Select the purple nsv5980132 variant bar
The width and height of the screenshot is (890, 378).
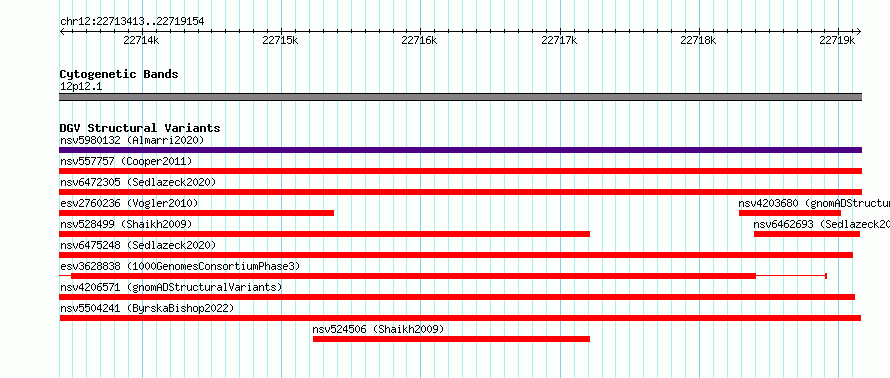460,150
